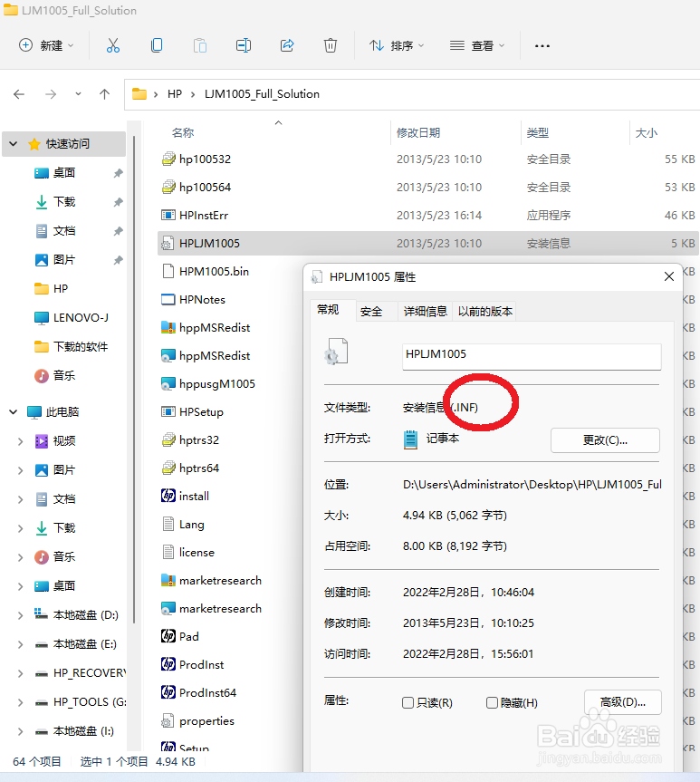The height and width of the screenshot is (782, 700).
Task: Sort by Name (名称) column header
Action: click(x=184, y=132)
